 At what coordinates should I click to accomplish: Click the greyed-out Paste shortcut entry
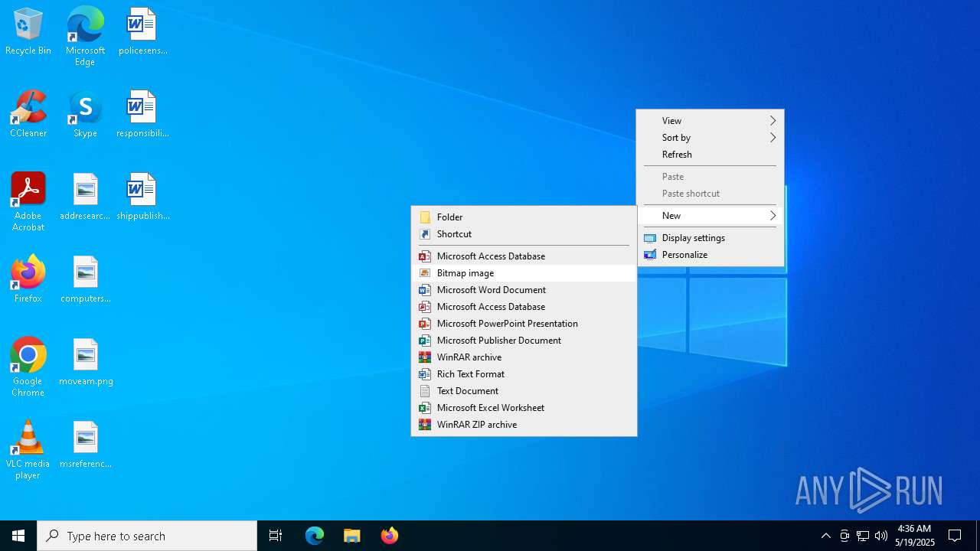coord(710,193)
